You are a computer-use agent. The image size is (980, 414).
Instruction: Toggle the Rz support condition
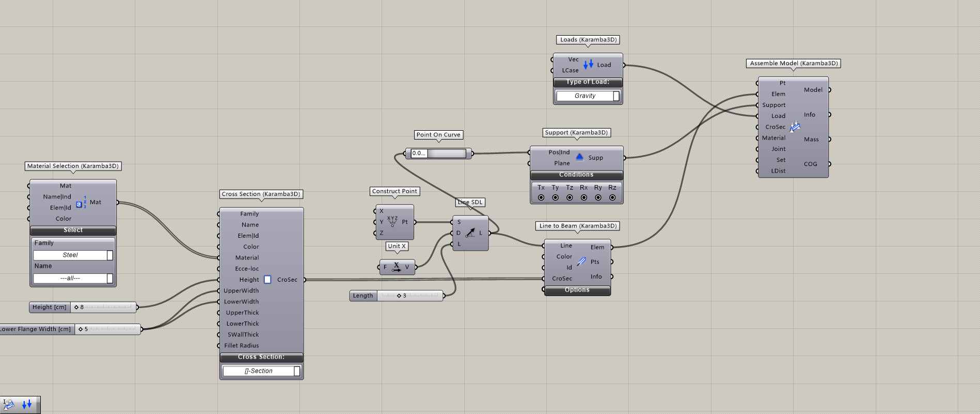(612, 197)
